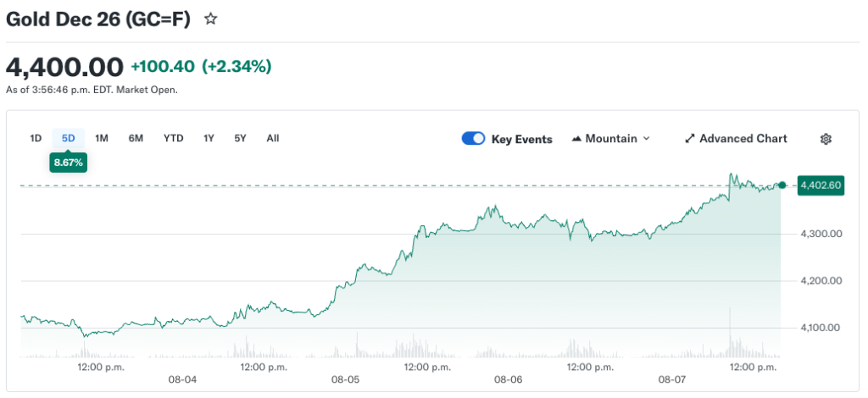The height and width of the screenshot is (398, 868).
Task: Click the 4,200.00 axis label
Action: 821,281
